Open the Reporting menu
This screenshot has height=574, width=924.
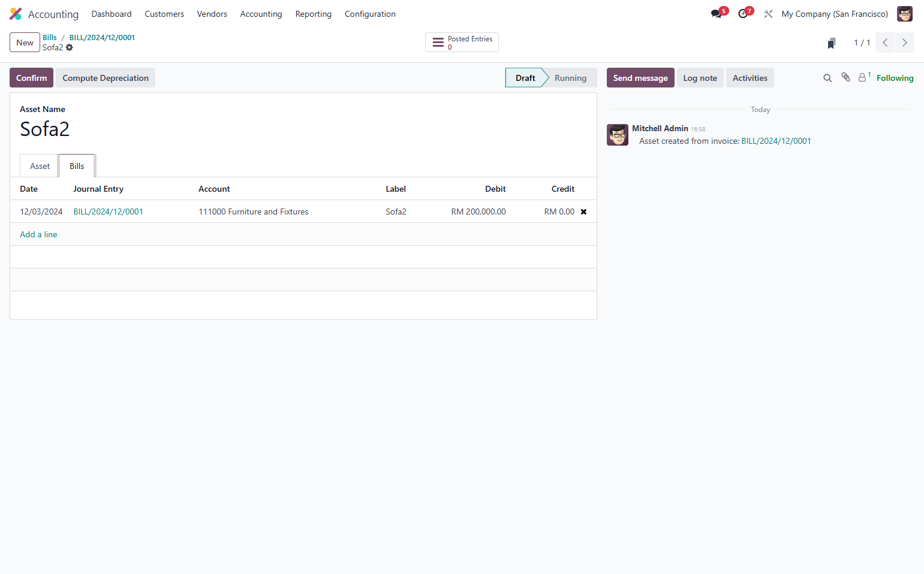313,14
